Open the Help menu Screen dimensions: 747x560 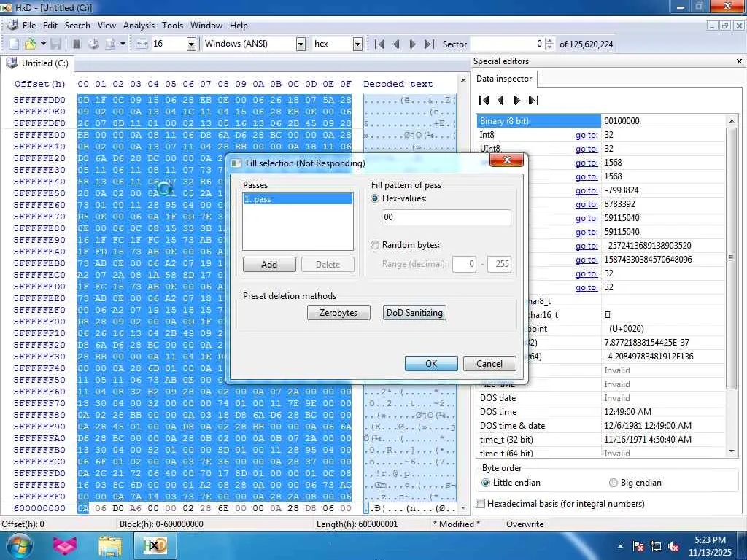[x=239, y=26]
